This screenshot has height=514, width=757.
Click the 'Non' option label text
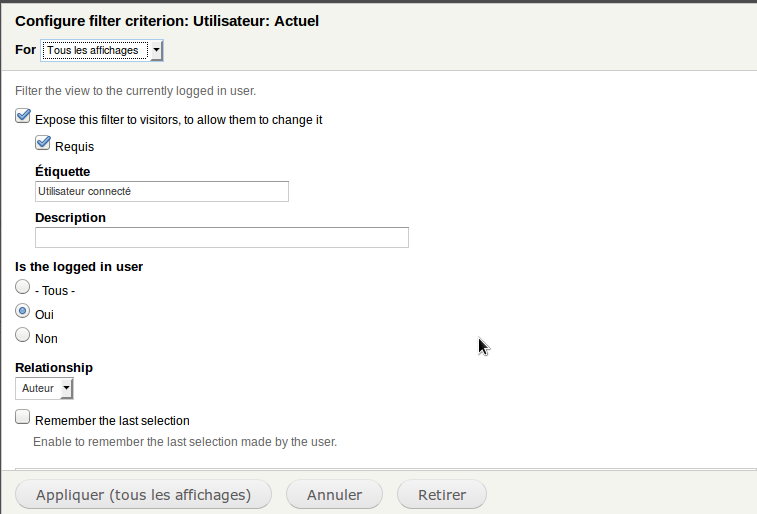46,339
